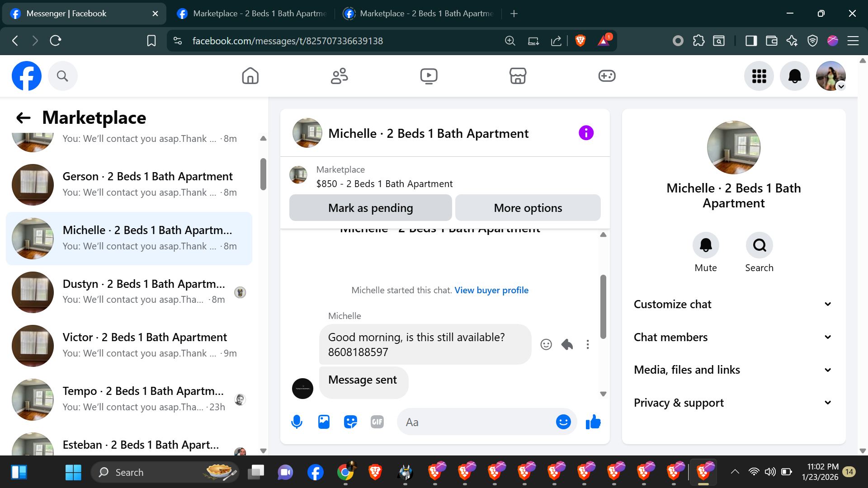
Task: Open Marketplace tab in top navigation
Action: tap(518, 76)
